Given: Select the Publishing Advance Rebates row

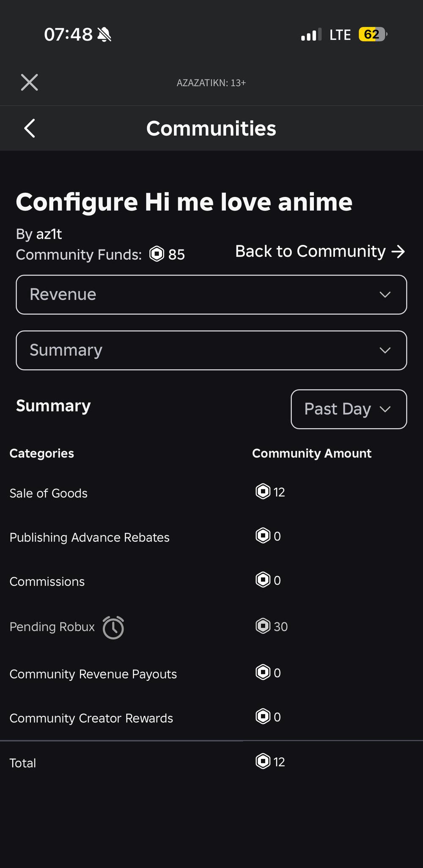Looking at the screenshot, I should point(89,538).
